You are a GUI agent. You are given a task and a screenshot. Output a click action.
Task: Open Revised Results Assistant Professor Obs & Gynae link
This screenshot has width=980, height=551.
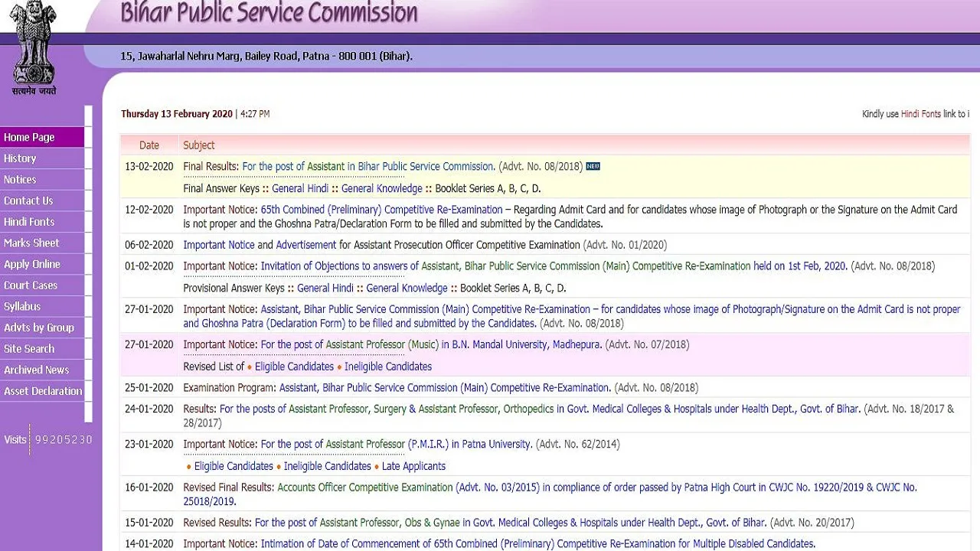(x=510, y=523)
